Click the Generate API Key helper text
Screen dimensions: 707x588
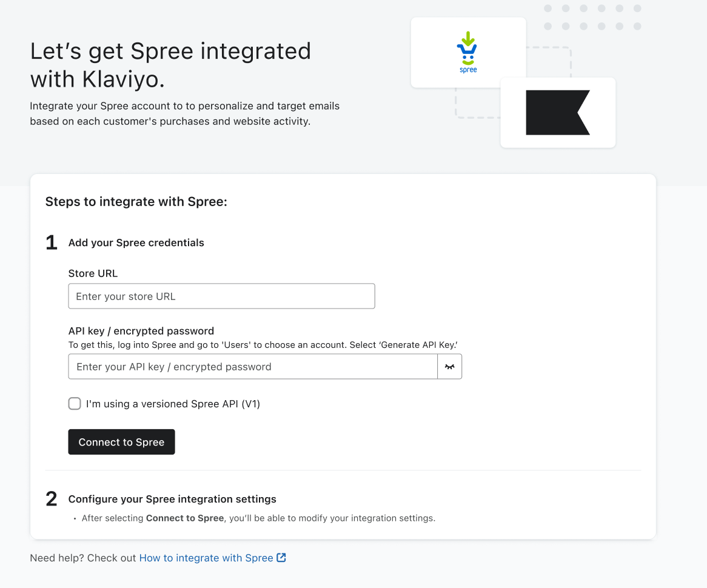click(263, 345)
